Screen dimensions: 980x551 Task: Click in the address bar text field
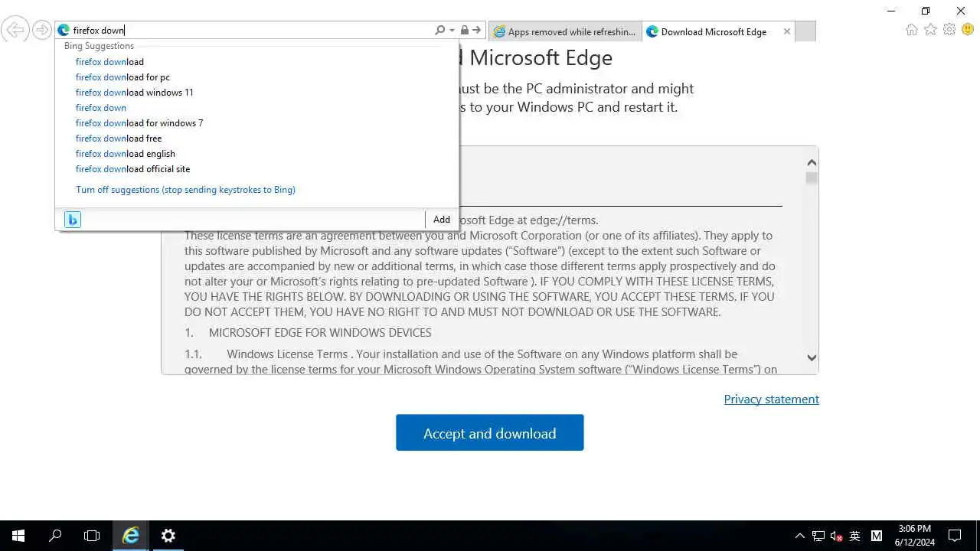pos(251,31)
